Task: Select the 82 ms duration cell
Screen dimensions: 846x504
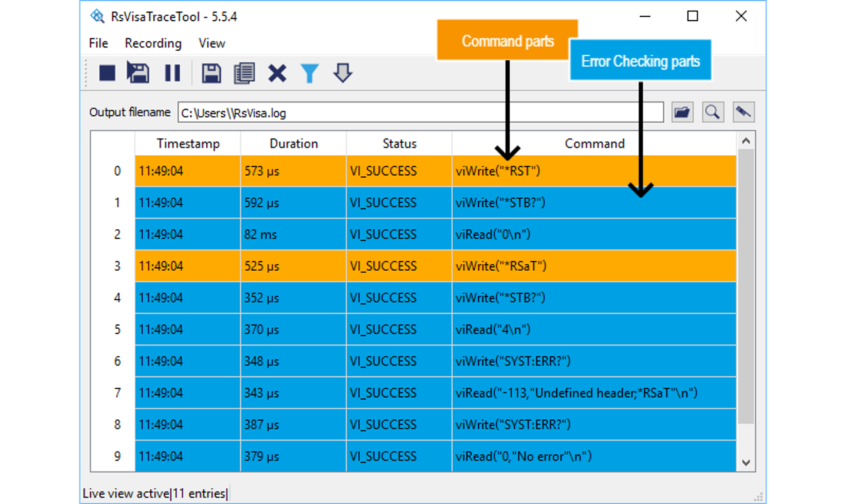Action: pos(293,234)
